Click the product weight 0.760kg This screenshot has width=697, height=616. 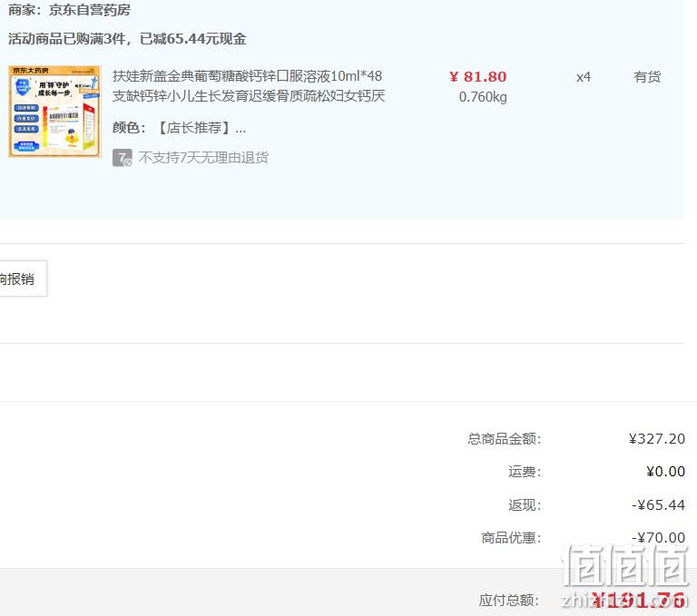[x=483, y=97]
